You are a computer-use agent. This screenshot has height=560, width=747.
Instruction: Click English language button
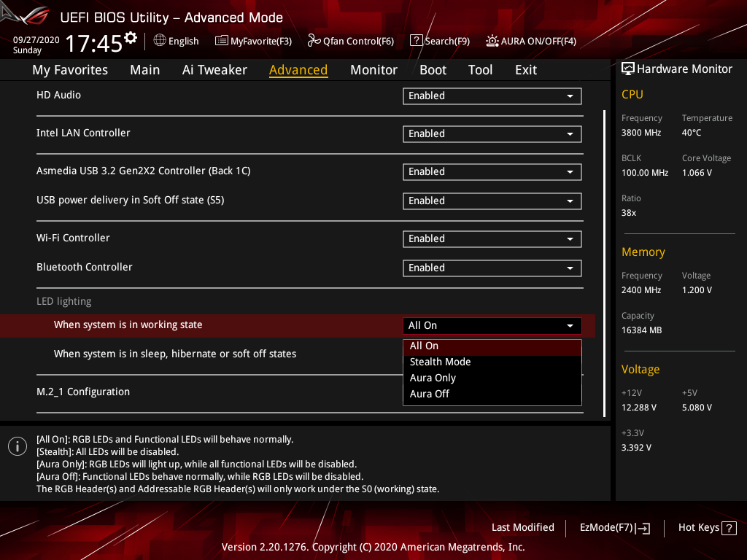coord(177,41)
